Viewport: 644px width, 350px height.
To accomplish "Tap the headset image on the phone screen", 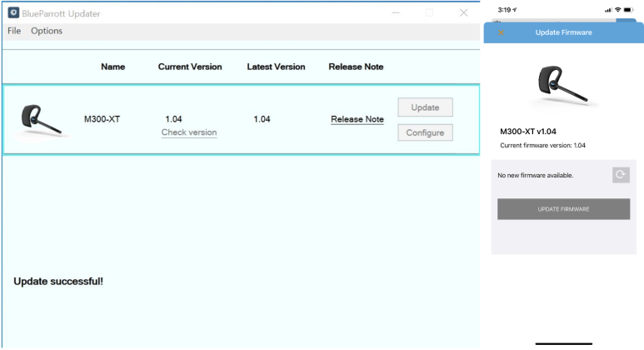I will click(562, 86).
